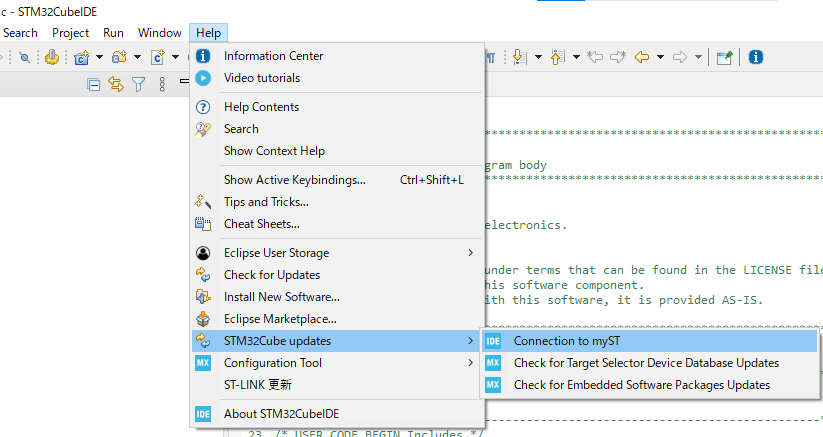Click the blue Information Center toolbar icon

coord(756,57)
